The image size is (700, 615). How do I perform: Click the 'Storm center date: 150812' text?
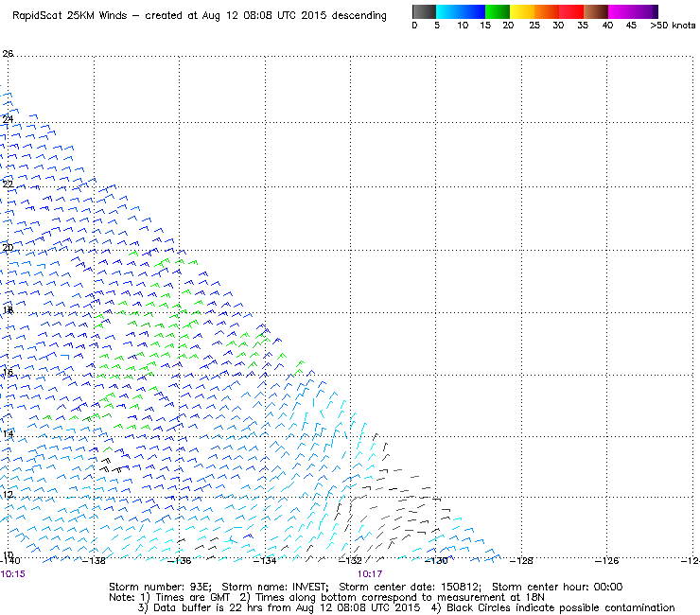coord(411,587)
